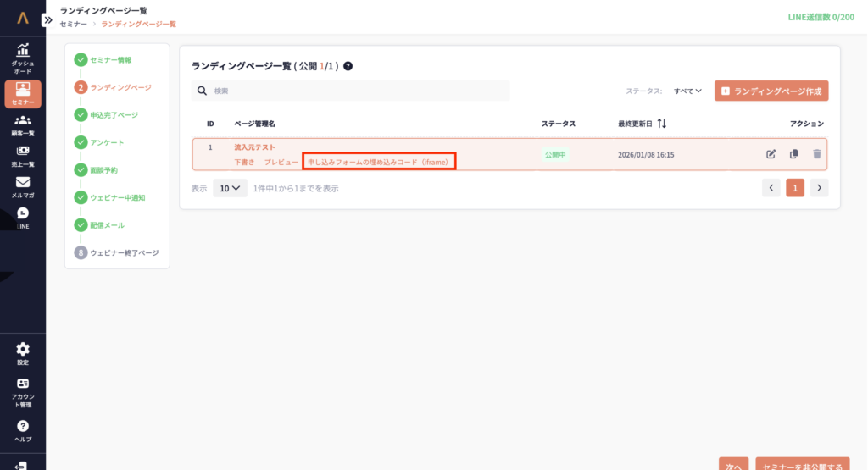Open 申し込みフォームの埋め込みコード (iframe) link
The height and width of the screenshot is (470, 868).
379,161
